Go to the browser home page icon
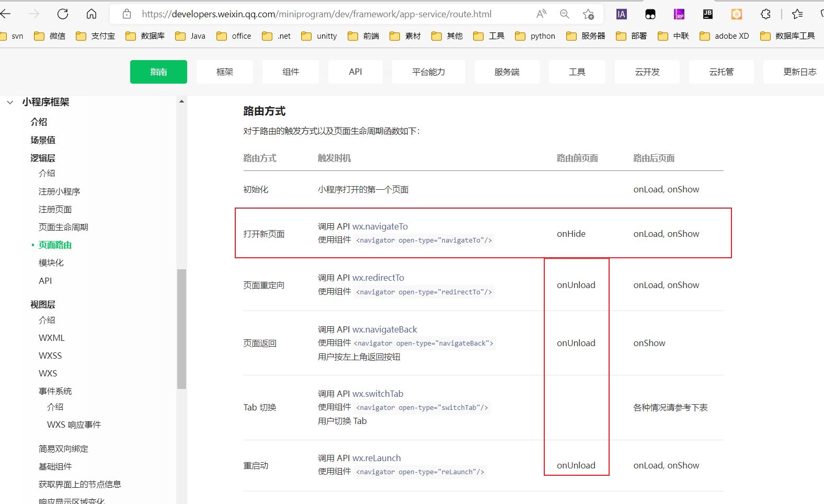Viewport: 824px width, 504px height. click(91, 14)
